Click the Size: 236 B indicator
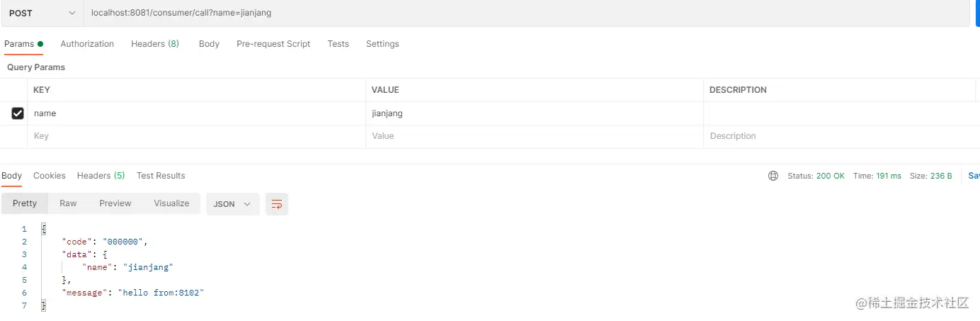The width and height of the screenshot is (980, 321). [931, 176]
